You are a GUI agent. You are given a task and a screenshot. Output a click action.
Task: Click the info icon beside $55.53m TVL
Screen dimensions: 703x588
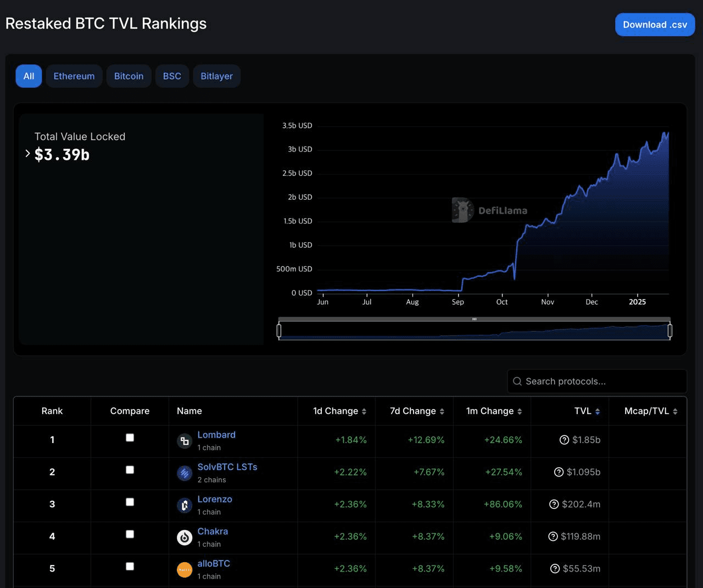tap(555, 569)
